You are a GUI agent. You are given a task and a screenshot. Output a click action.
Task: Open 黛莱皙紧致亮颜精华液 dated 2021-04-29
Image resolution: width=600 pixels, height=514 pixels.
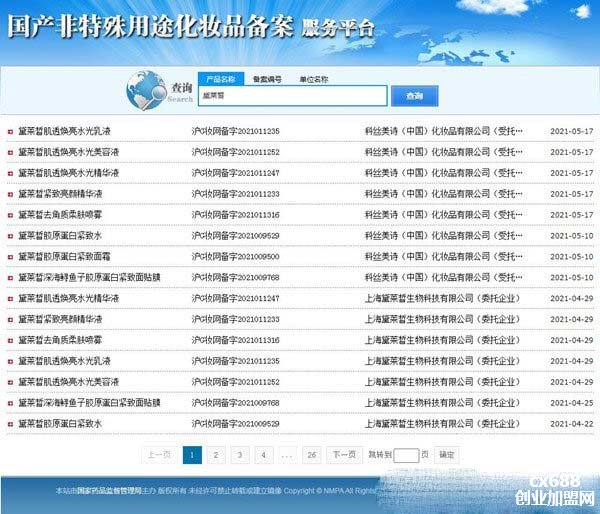coord(60,319)
